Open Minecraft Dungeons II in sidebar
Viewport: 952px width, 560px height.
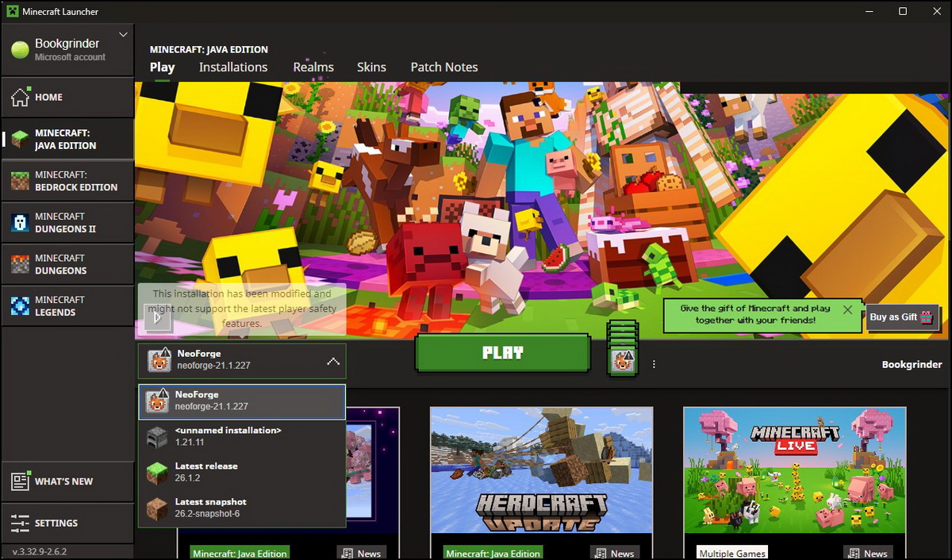click(x=67, y=223)
